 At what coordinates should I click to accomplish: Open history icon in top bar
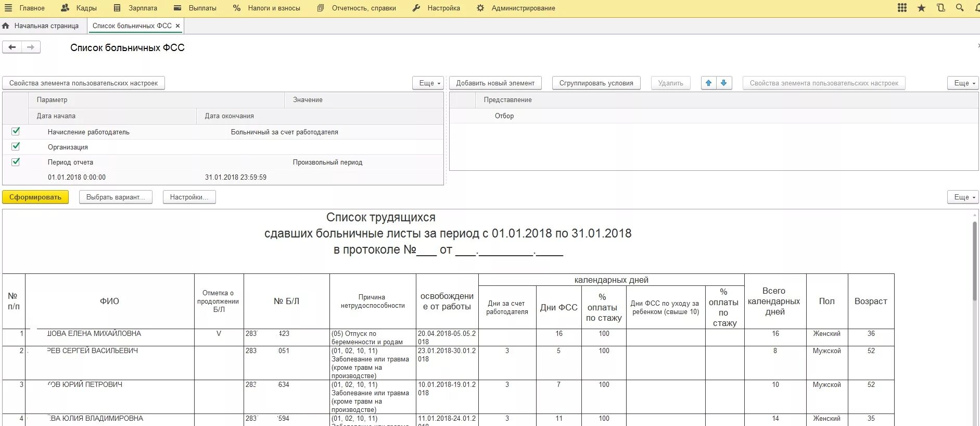coord(940,8)
